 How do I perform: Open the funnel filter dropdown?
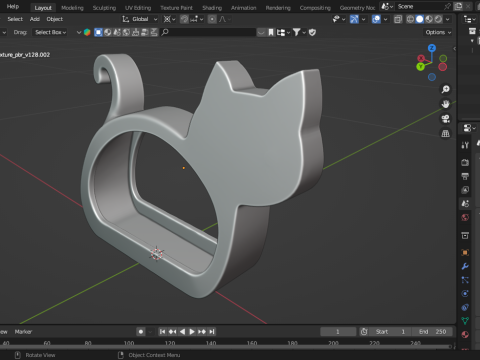pyautogui.click(x=299, y=32)
